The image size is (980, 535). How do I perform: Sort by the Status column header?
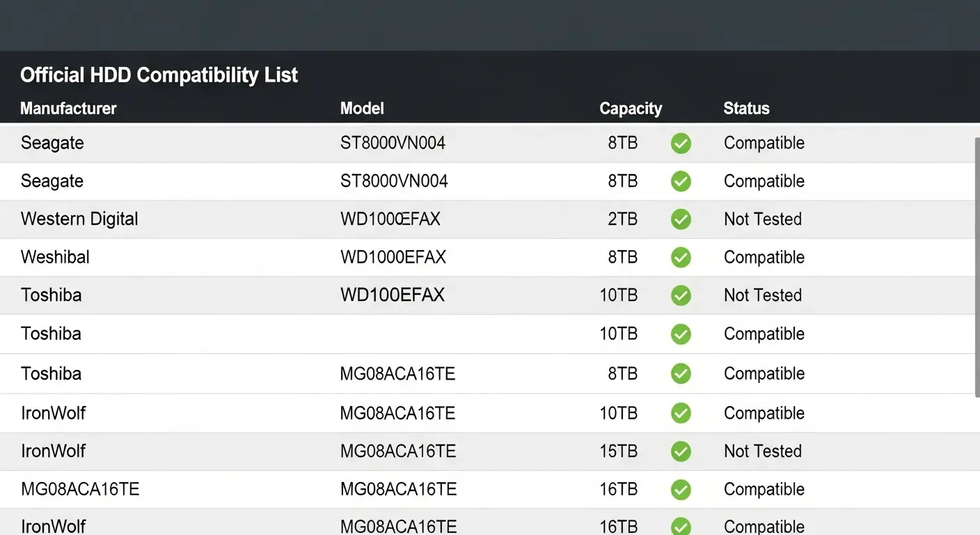(746, 109)
